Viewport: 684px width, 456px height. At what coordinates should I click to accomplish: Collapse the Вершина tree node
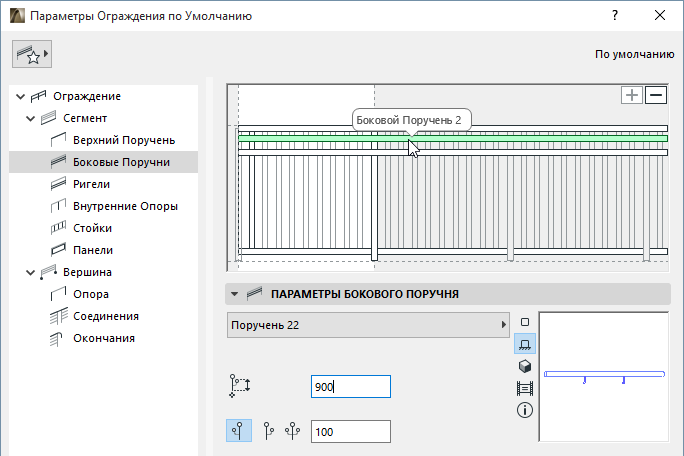[31, 273]
